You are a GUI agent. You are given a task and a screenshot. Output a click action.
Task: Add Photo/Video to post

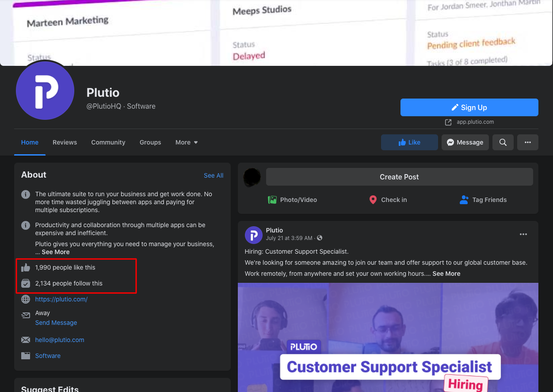(x=292, y=200)
